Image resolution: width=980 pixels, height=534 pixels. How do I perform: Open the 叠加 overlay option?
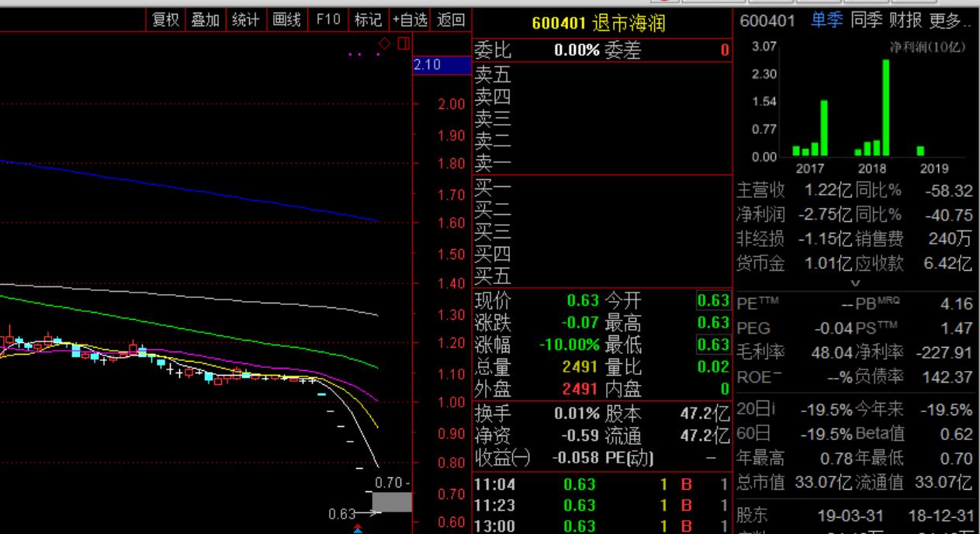(x=206, y=20)
